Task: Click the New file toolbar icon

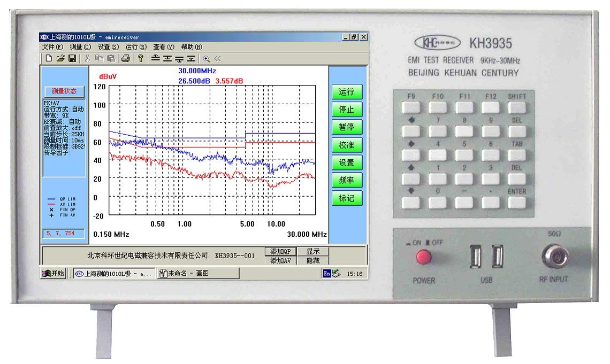Action: 49,58
